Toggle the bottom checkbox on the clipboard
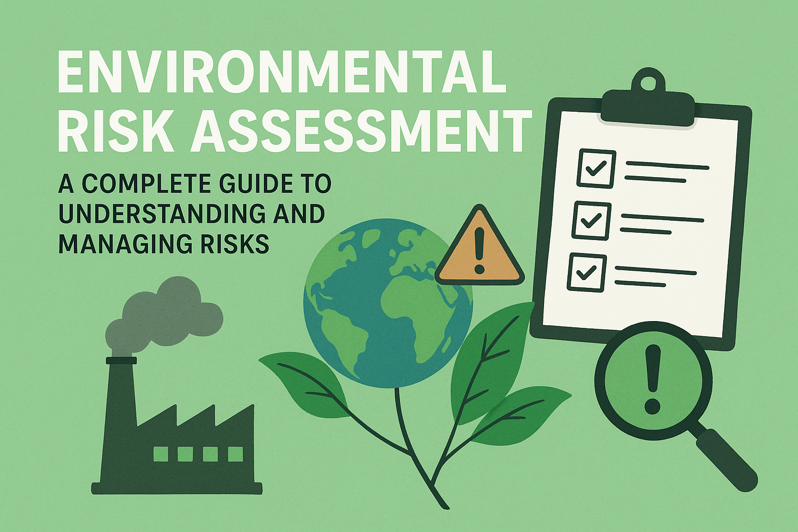 pos(587,272)
